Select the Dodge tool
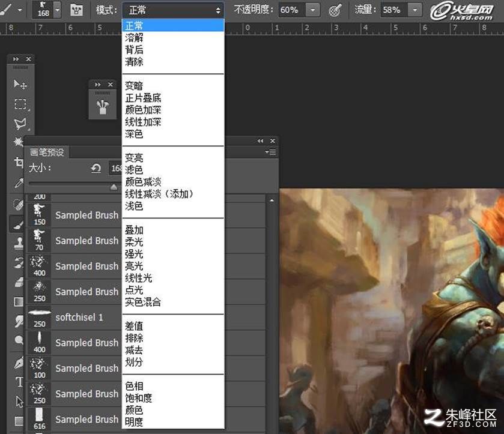This screenshot has height=434, width=504. pos(19,340)
